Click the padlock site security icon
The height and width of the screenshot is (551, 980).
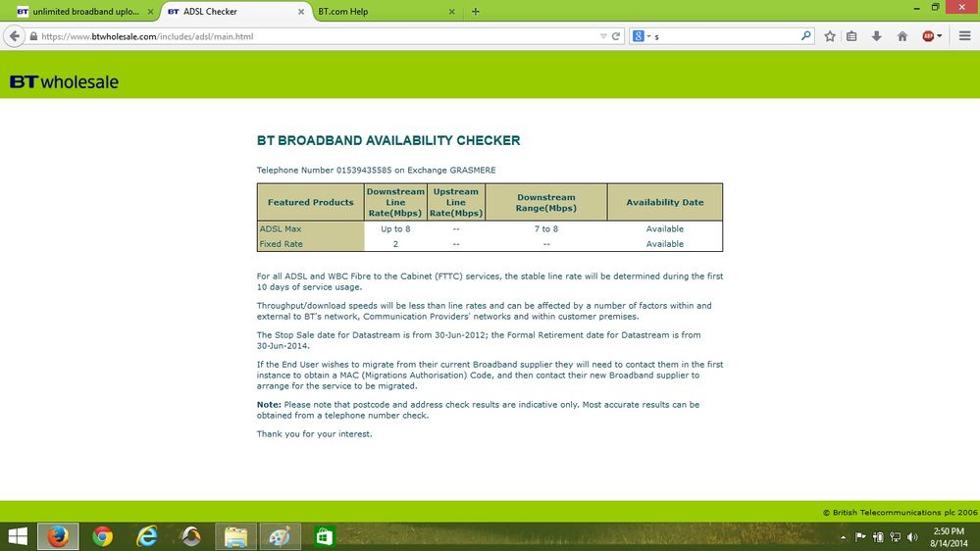[x=33, y=36]
